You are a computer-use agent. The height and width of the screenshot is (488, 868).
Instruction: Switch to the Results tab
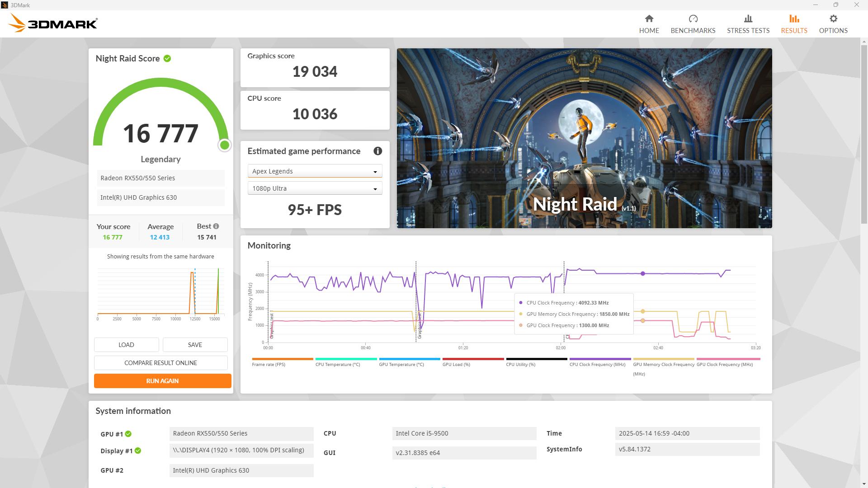click(x=793, y=23)
